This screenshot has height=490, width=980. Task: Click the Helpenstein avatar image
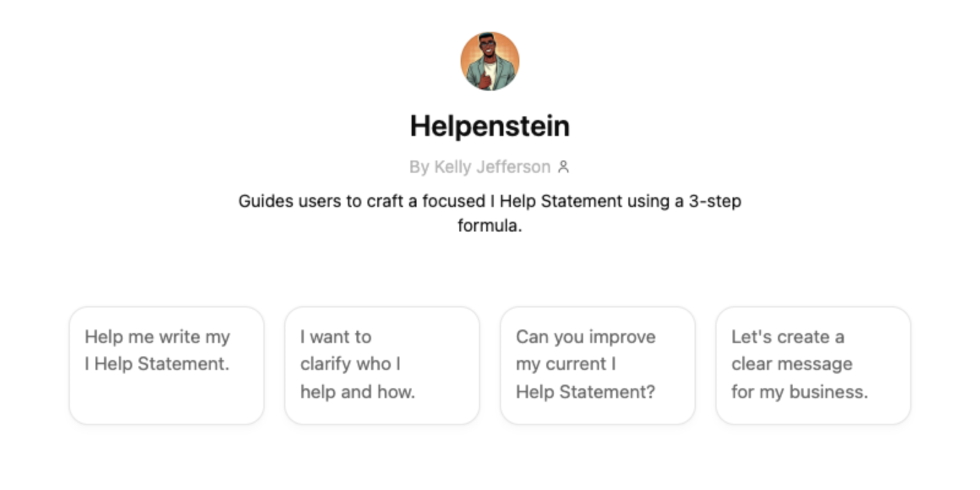click(x=490, y=61)
